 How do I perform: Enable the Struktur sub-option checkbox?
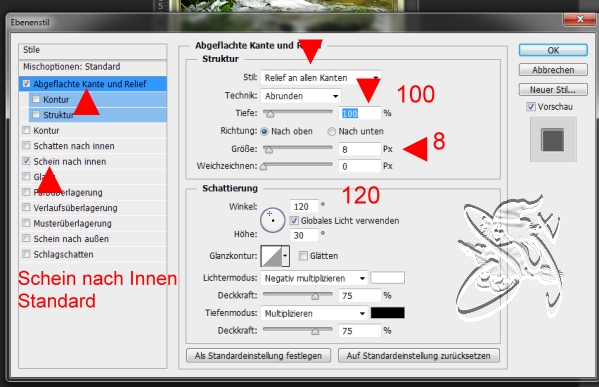point(36,115)
